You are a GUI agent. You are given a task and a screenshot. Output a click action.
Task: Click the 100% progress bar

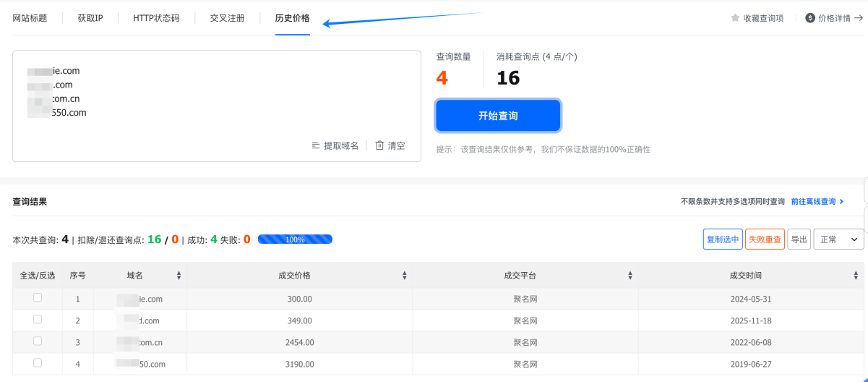pyautogui.click(x=295, y=239)
